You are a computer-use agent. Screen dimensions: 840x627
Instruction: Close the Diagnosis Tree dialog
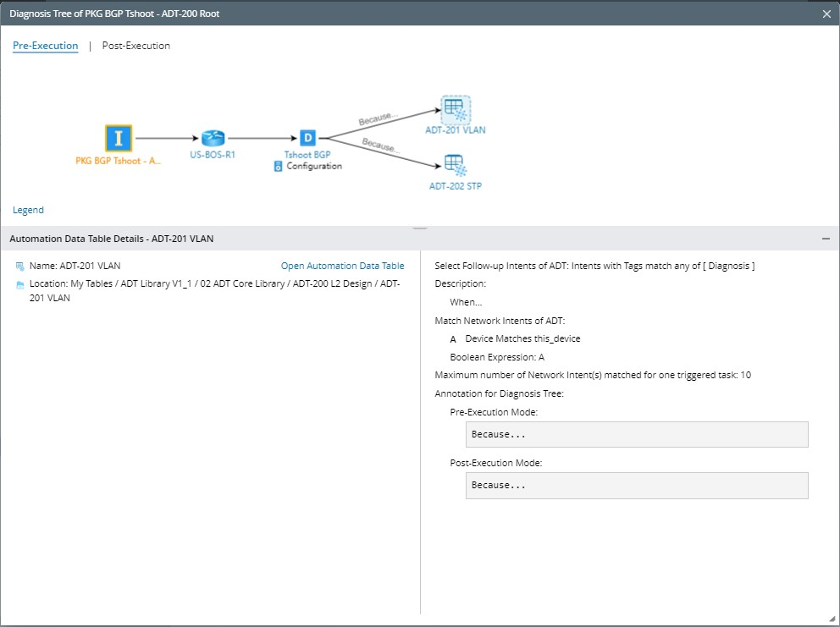point(826,14)
